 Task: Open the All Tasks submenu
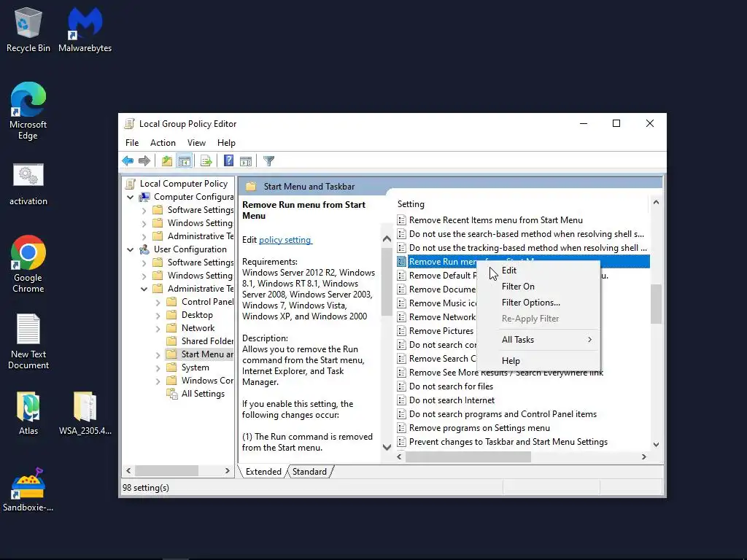pos(539,340)
